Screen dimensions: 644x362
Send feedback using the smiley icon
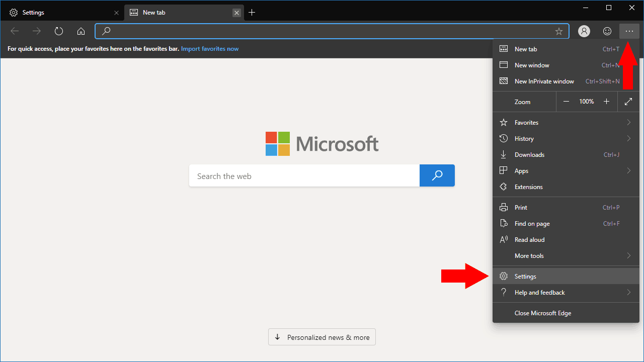tap(607, 31)
